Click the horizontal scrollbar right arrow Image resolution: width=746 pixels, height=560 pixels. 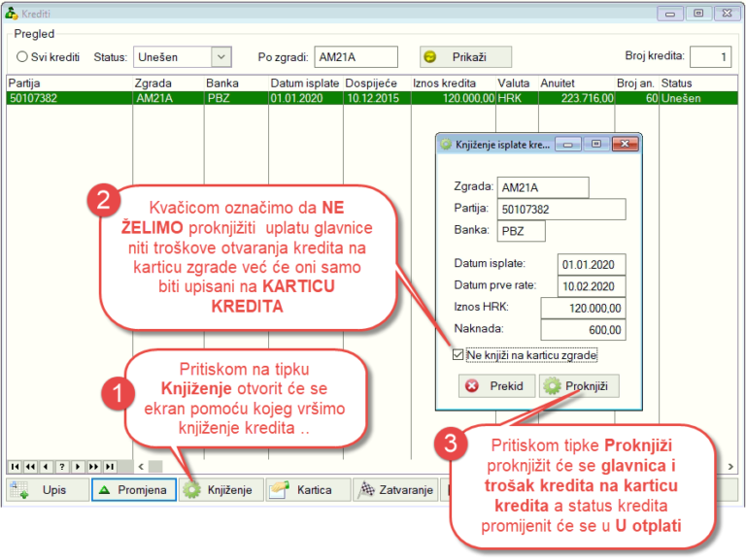730,467
